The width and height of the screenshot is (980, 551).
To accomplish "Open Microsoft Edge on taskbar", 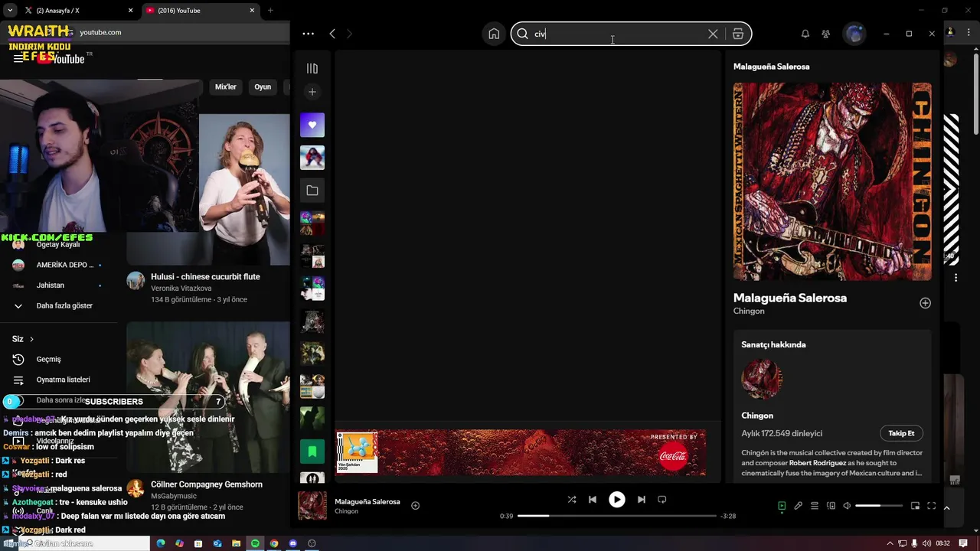I will coord(161,543).
